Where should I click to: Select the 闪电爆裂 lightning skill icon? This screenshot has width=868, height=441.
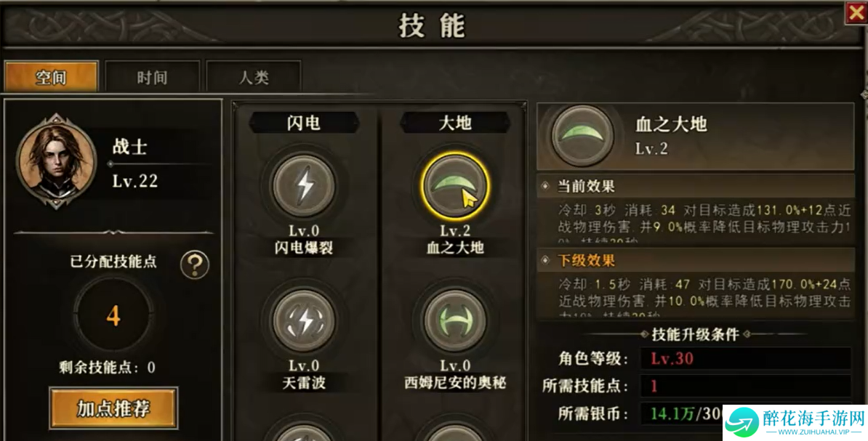(304, 185)
